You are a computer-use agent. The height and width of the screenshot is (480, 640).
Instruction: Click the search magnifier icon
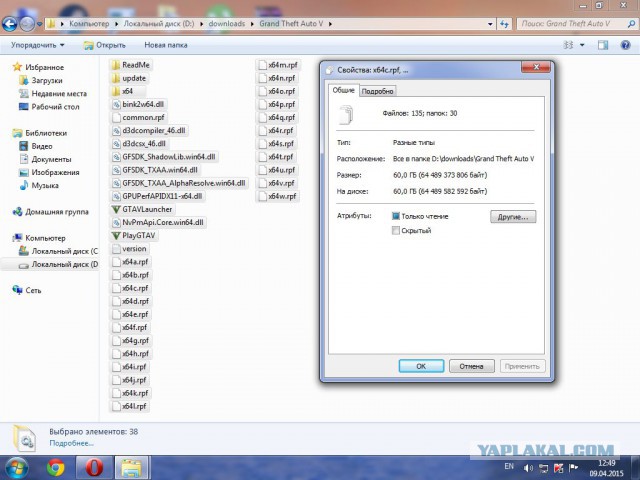(631, 24)
